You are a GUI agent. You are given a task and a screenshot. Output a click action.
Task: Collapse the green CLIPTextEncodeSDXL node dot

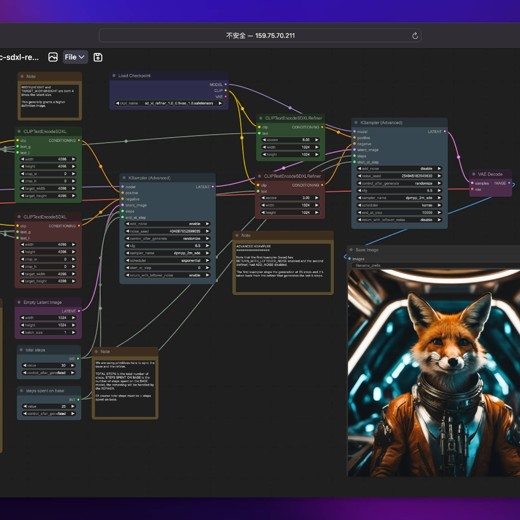[x=19, y=131]
